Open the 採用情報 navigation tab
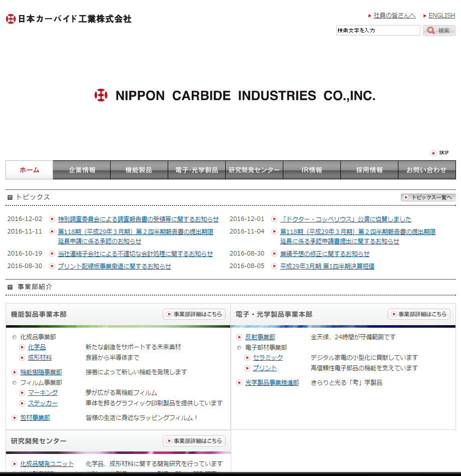This screenshot has height=476, width=461. (369, 170)
